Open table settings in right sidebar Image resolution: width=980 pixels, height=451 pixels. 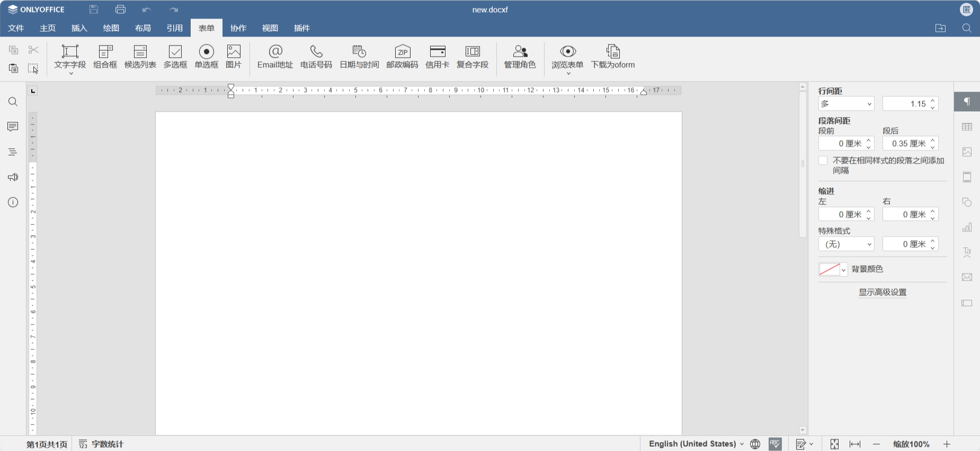coord(967,127)
